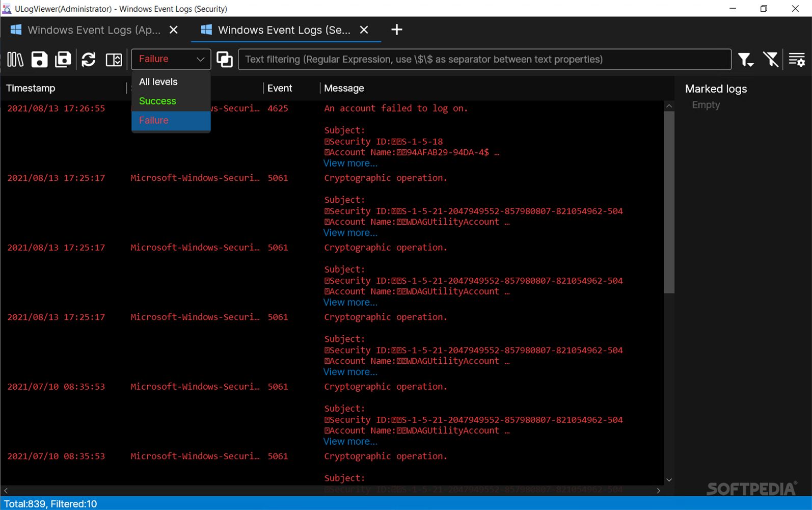Click the Event column header

tap(280, 88)
